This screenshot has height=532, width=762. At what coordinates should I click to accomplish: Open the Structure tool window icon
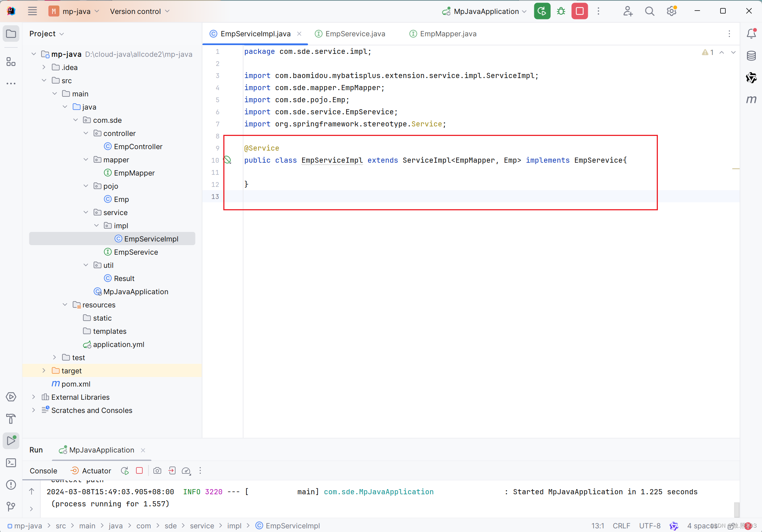click(x=11, y=62)
